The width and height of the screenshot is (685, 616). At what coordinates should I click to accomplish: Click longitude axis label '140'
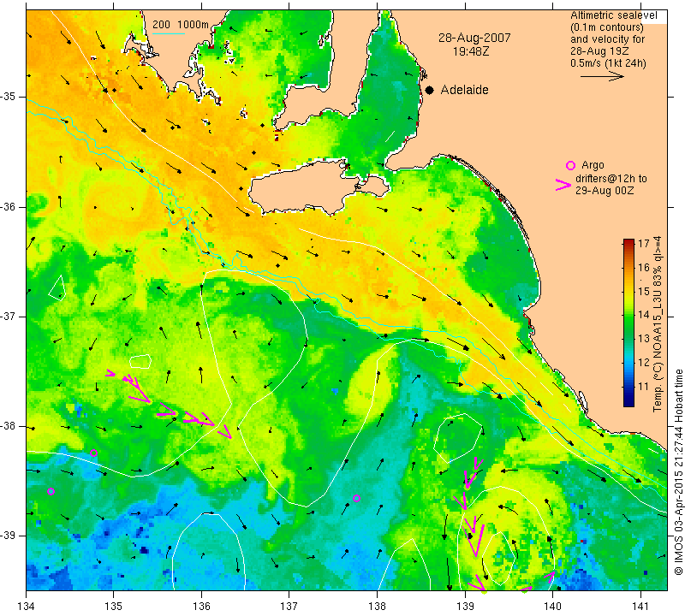[552, 607]
